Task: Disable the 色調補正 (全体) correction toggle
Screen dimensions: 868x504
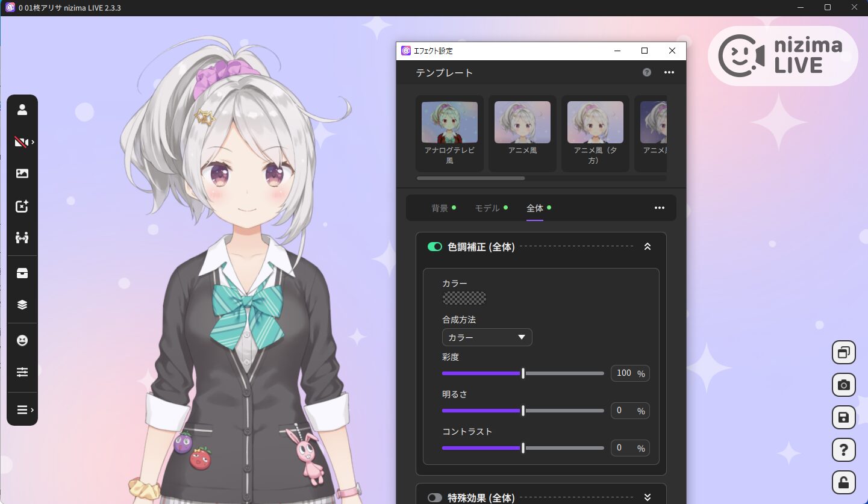Action: coord(435,246)
